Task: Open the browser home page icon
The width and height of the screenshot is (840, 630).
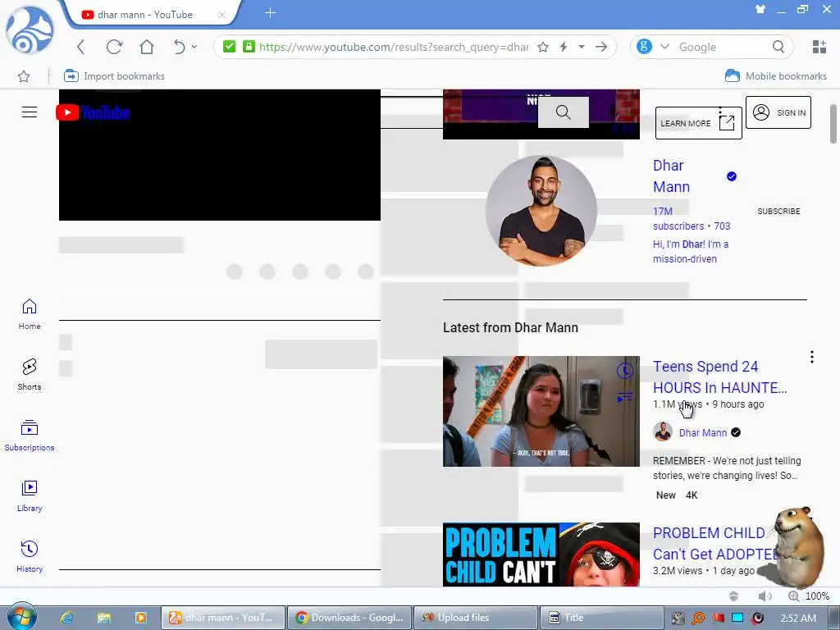Action: [x=147, y=47]
